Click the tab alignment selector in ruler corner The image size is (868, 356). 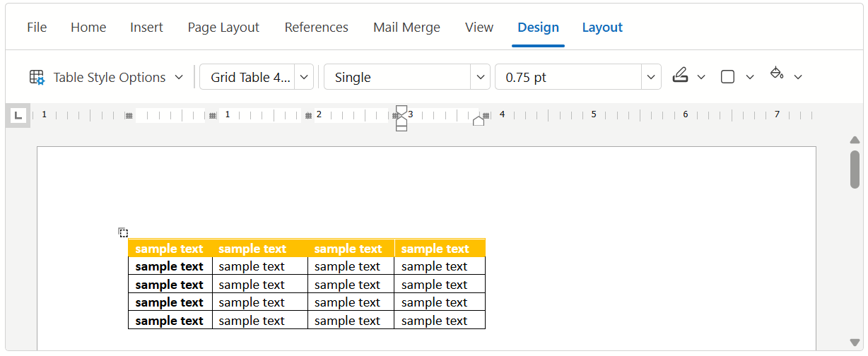coord(18,115)
